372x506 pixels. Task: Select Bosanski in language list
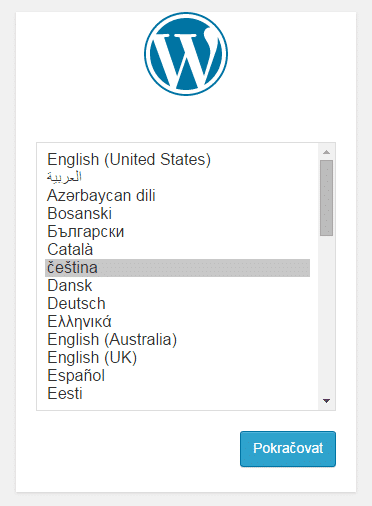pyautogui.click(x=177, y=213)
